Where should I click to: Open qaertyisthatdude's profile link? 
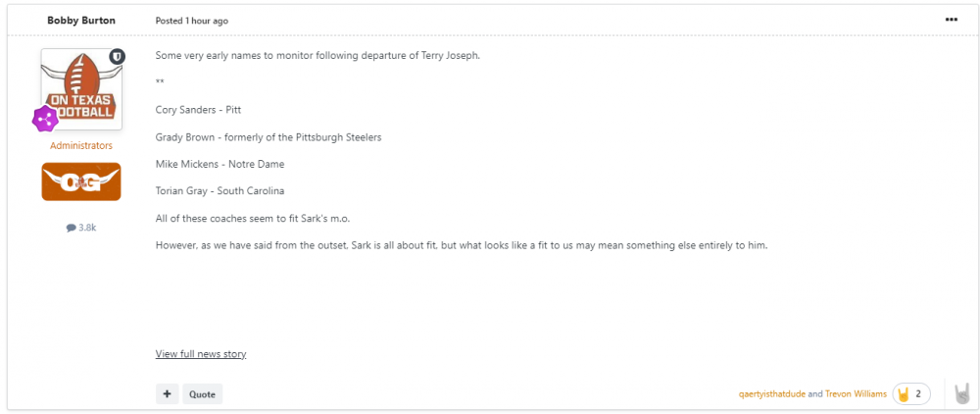[771, 393]
